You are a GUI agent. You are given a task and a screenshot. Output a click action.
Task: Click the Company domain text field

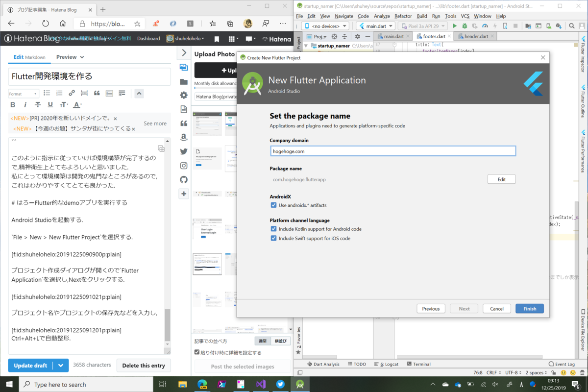click(x=393, y=151)
